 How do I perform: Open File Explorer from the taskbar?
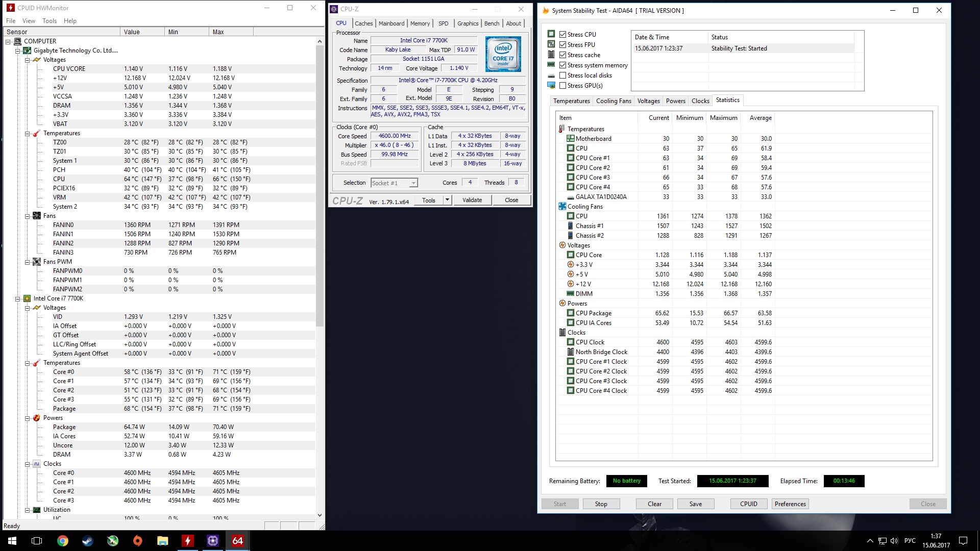pos(163,541)
